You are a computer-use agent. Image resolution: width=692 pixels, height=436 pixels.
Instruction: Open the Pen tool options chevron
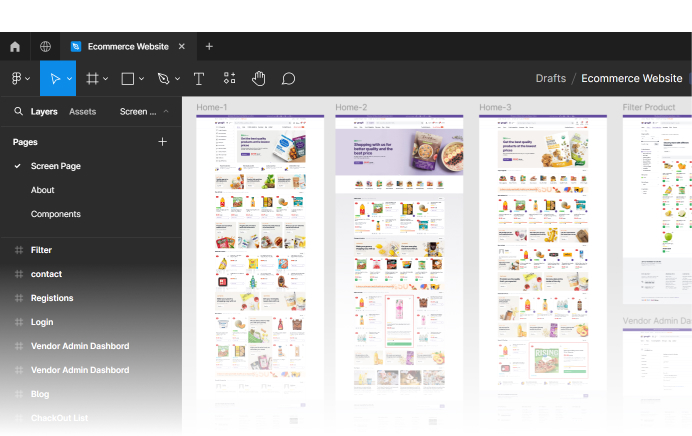click(x=177, y=79)
